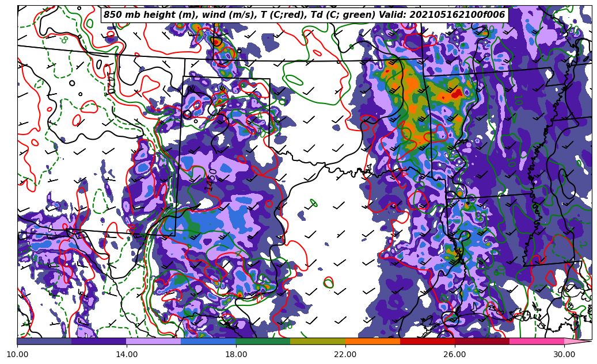597x364 pixels.
Task: Choose the light purple 14–16 colorbar segment
Action: click(154, 342)
